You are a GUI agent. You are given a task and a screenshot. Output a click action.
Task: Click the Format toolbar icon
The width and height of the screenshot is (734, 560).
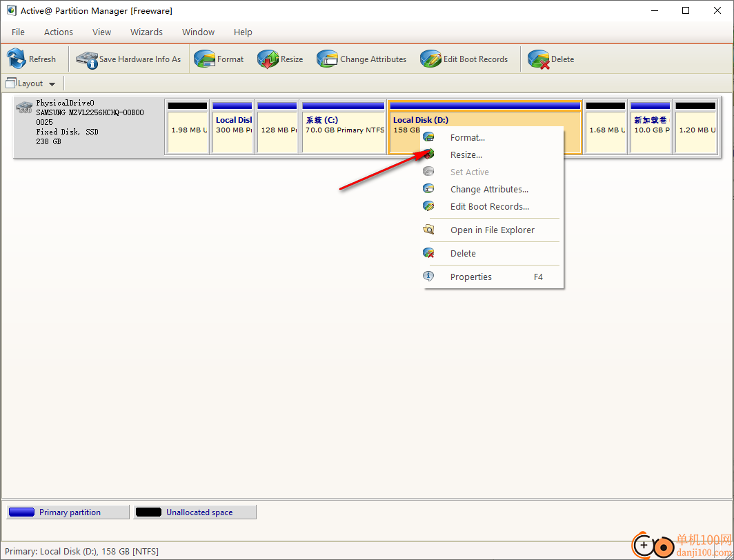click(205, 59)
